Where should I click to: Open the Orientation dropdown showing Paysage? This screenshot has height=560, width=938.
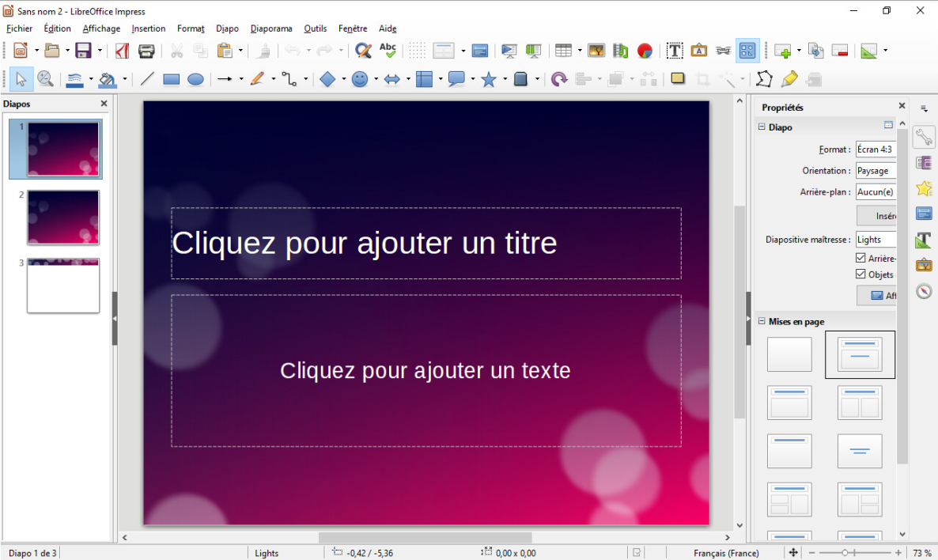coord(876,171)
